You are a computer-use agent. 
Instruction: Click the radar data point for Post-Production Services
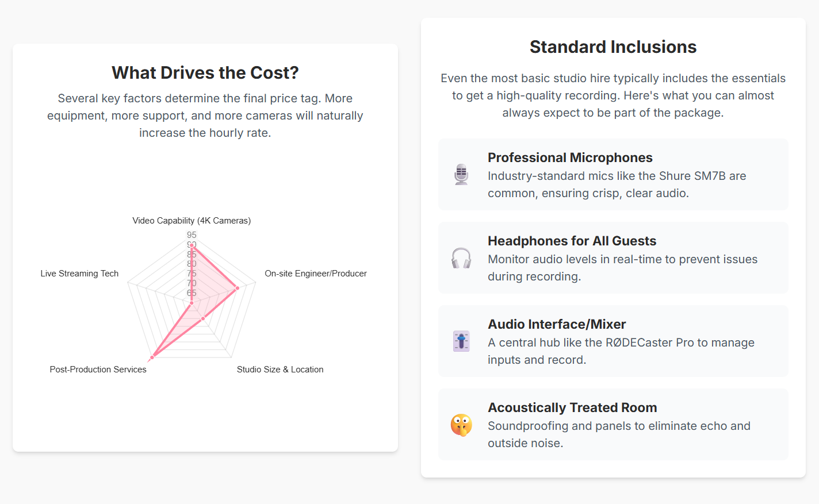coord(152,357)
